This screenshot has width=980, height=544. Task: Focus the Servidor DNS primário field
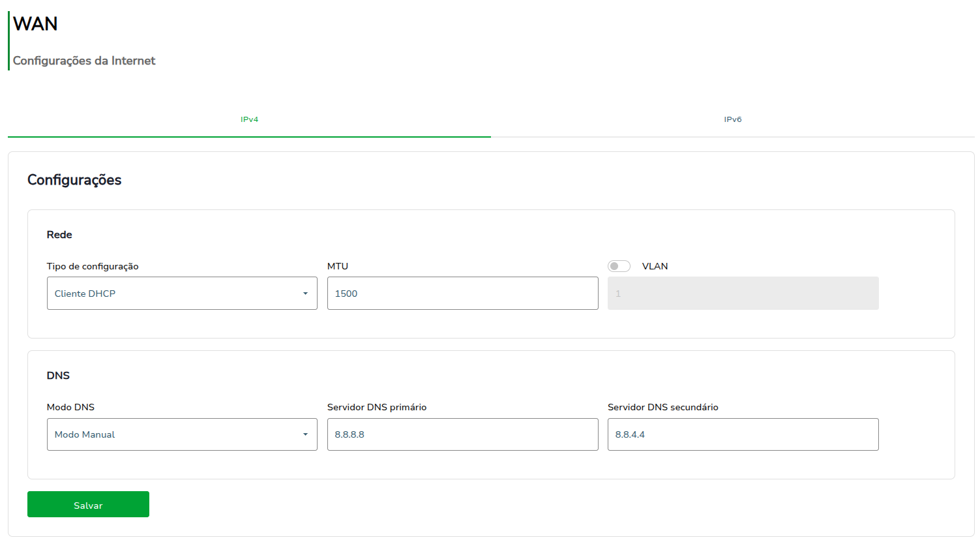click(462, 434)
